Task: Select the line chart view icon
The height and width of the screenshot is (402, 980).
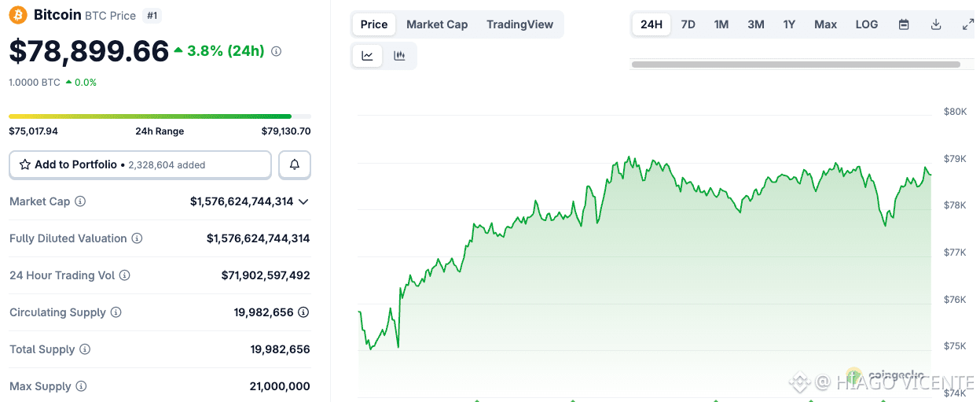Action: point(367,56)
